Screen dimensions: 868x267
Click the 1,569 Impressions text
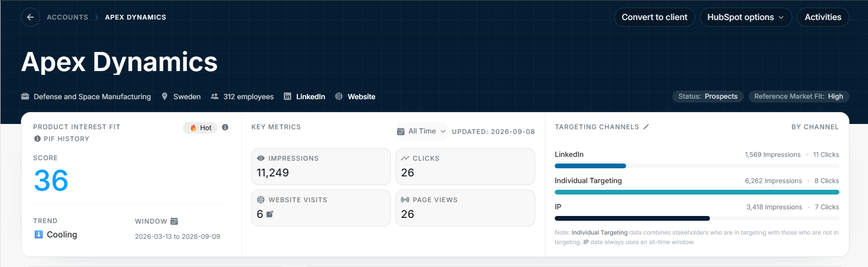point(773,154)
